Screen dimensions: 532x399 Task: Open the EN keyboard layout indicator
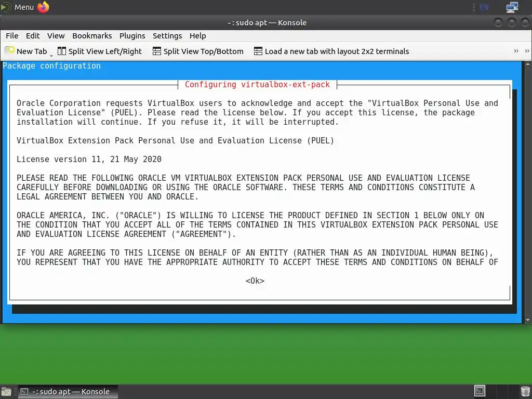tap(484, 7)
